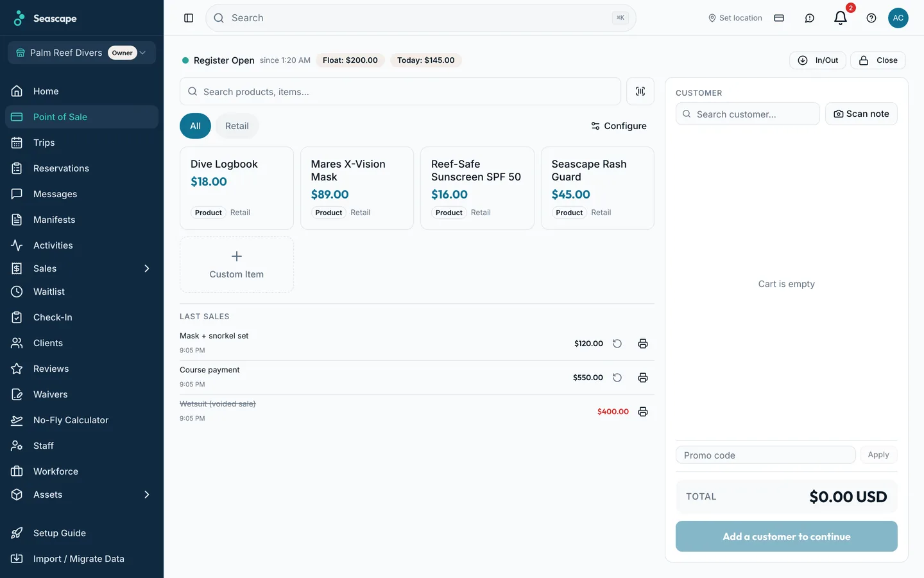Viewport: 924px width, 578px height.
Task: Open Messages in sidebar
Action: (81, 194)
